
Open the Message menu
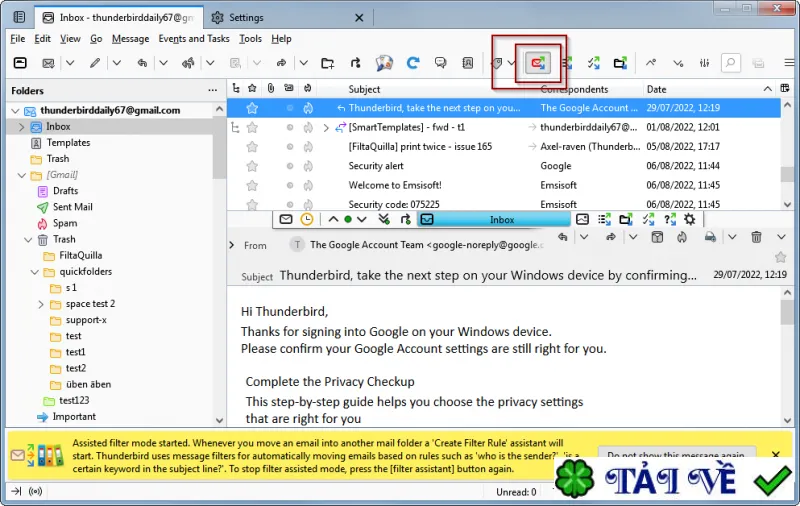tap(131, 39)
